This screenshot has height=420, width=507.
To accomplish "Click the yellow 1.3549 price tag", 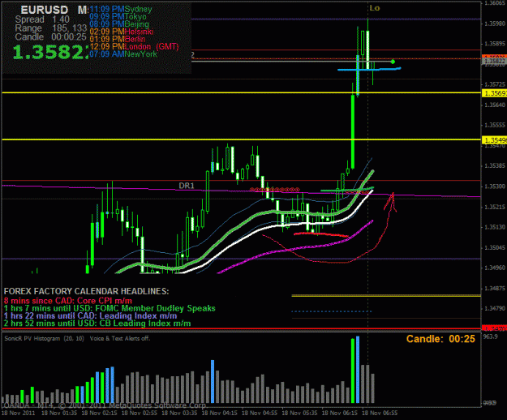I will click(494, 140).
